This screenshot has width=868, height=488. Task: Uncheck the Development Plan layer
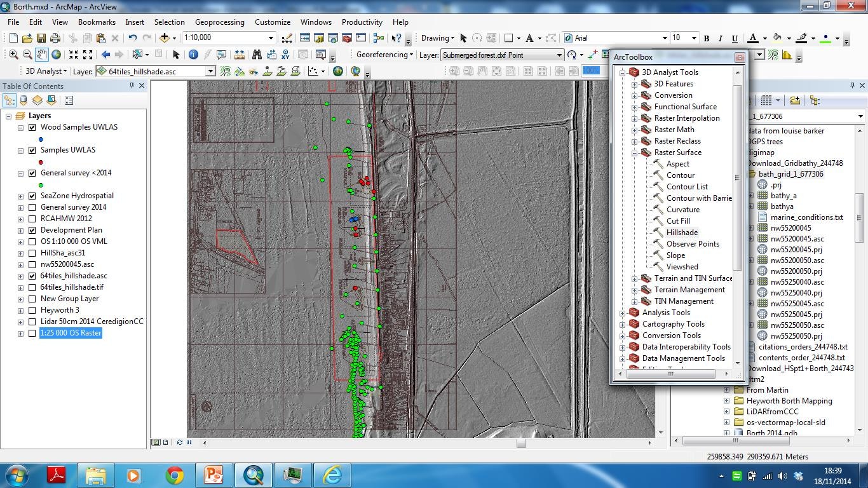coord(32,230)
